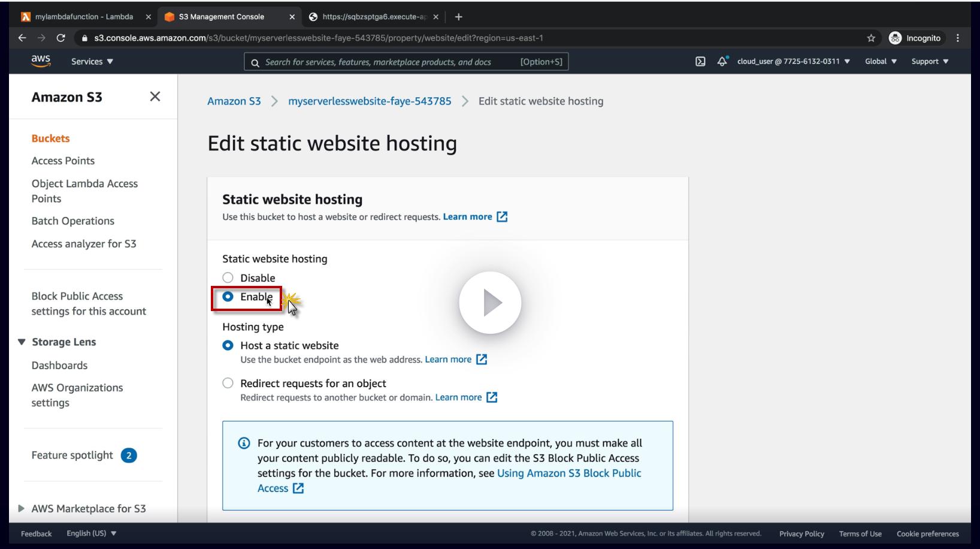Click the play button overlay on the video
The image size is (980, 549).
click(490, 303)
